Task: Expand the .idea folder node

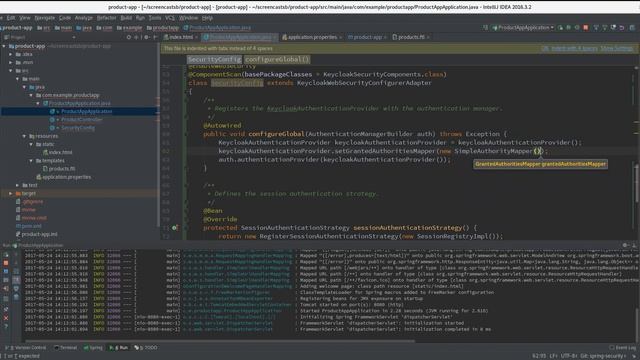Action: pos(11,54)
